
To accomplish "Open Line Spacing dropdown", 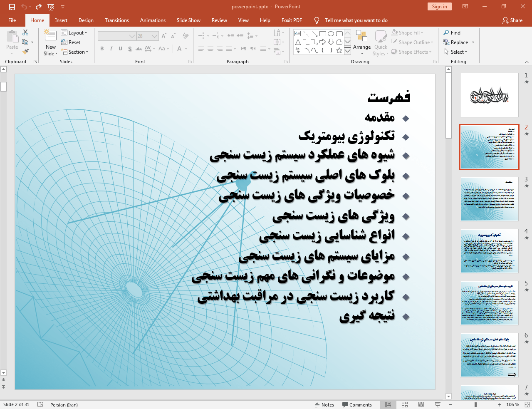I will (252, 36).
